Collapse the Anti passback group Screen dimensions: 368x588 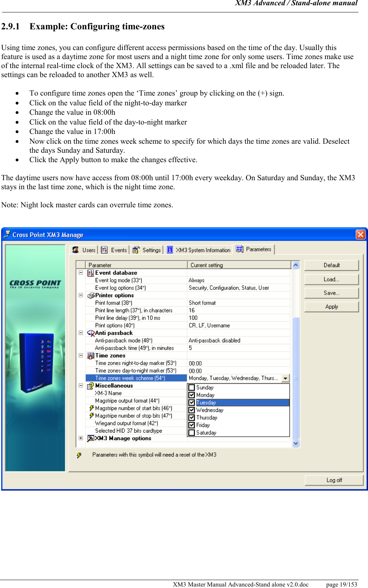pos(81,333)
